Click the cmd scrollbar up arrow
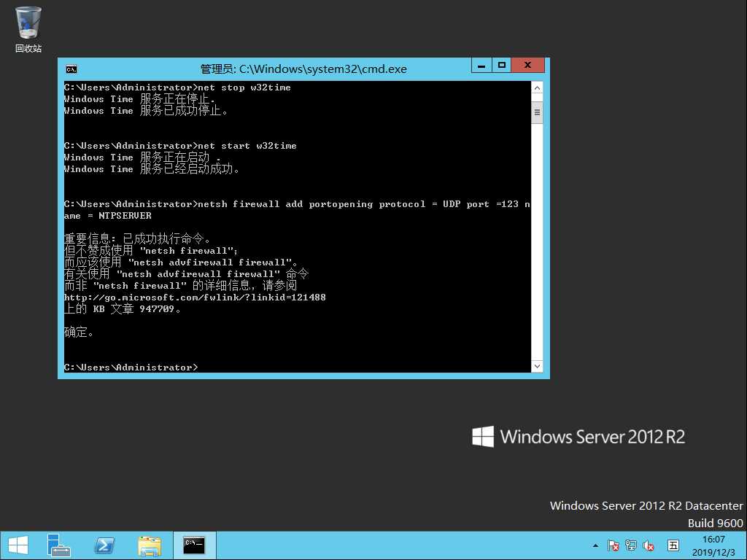Screen dimensions: 747x560 click(537, 87)
